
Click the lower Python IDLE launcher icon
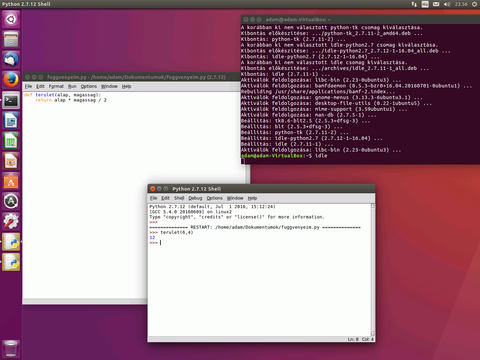pos(11,262)
